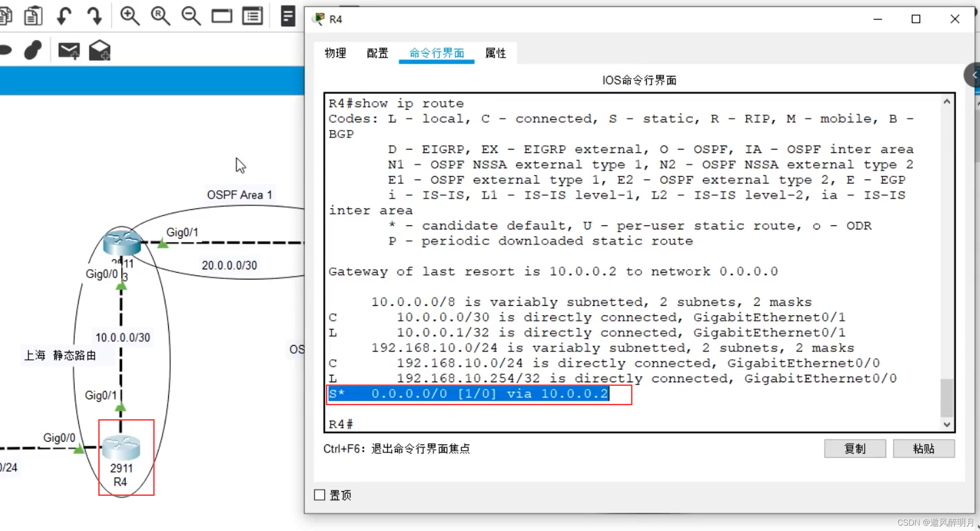The height and width of the screenshot is (531, 980).
Task: Select the freeform shape drawing tool
Action: click(33, 50)
